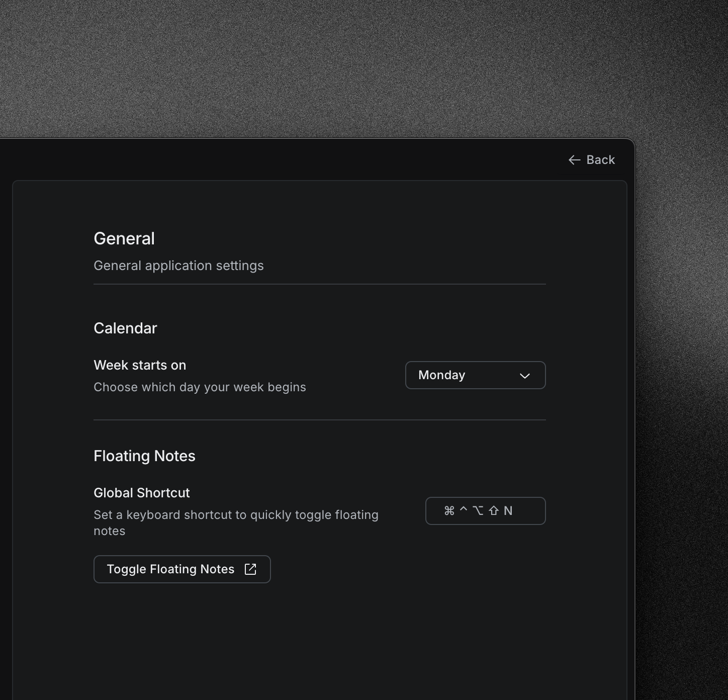728x700 pixels.
Task: Click the external-link icon in Toggle Floating Notes
Action: click(x=250, y=569)
